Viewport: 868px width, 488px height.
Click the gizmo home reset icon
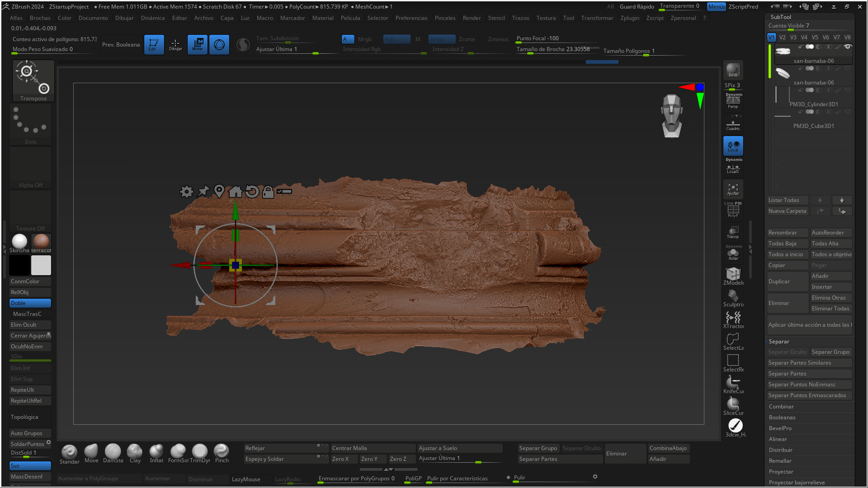point(235,192)
